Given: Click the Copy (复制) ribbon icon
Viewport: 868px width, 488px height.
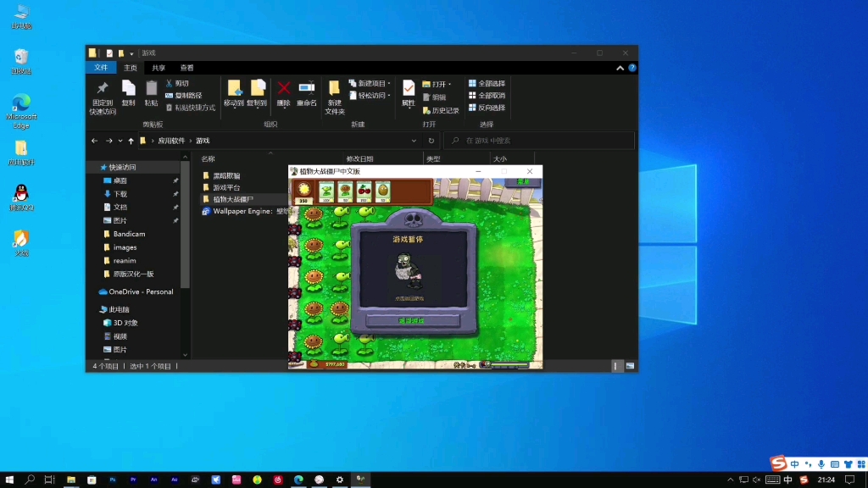Looking at the screenshot, I should click(129, 93).
